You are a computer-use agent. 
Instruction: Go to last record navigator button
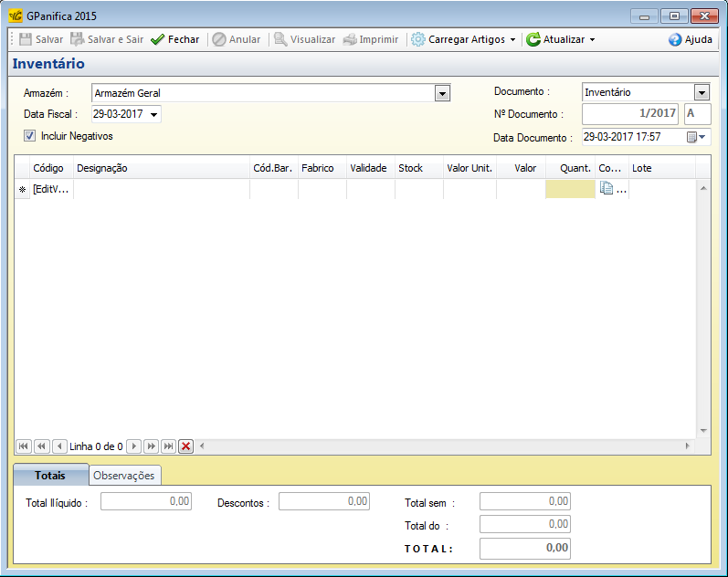(168, 446)
